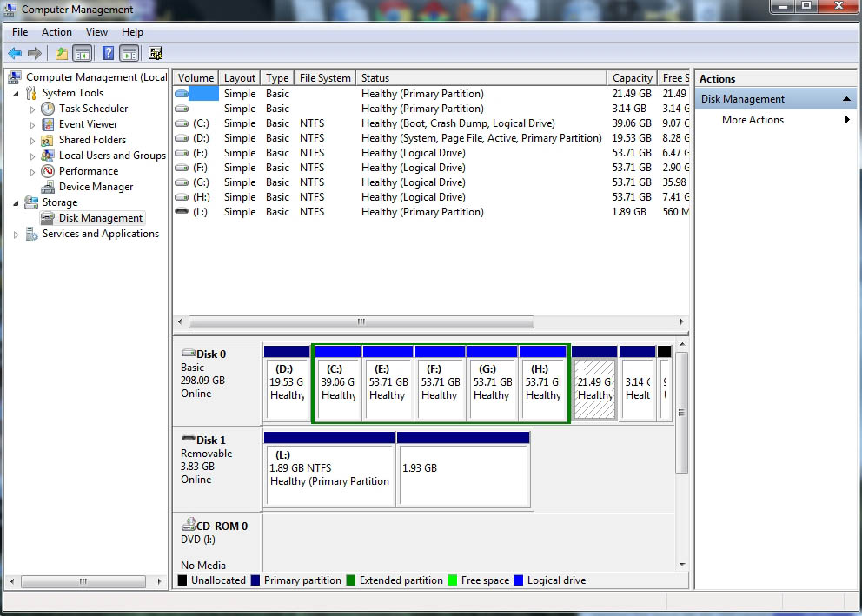
Task: Open the More Actions submenu
Action: tap(753, 120)
